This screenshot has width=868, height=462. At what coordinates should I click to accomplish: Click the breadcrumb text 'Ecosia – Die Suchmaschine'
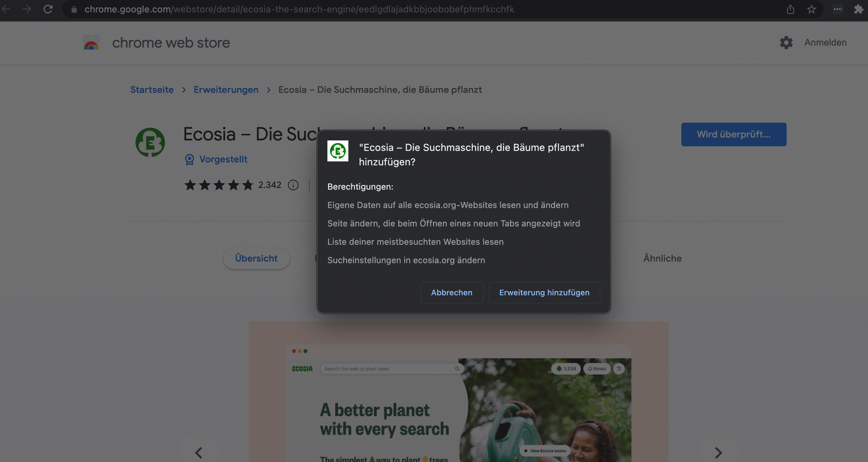pyautogui.click(x=380, y=90)
